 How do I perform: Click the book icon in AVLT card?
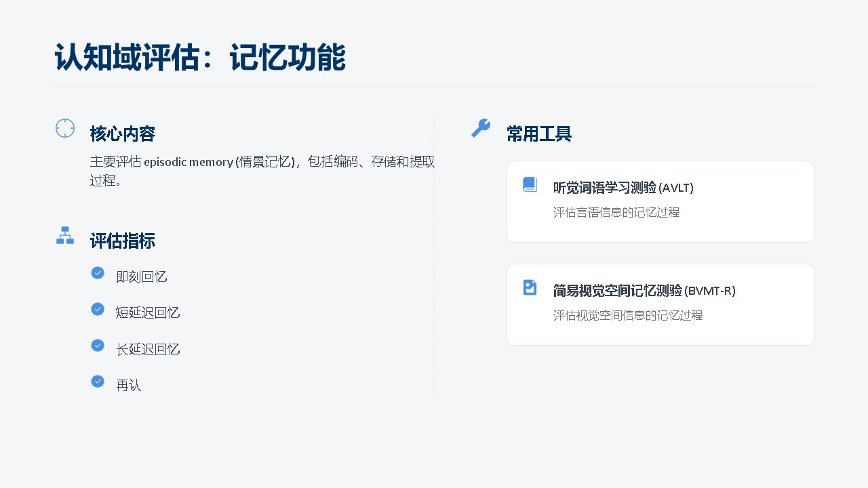click(530, 184)
